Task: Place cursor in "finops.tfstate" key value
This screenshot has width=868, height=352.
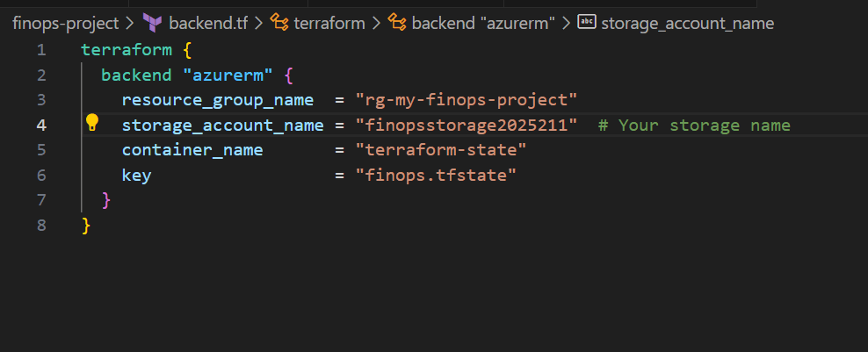Action: 436,176
